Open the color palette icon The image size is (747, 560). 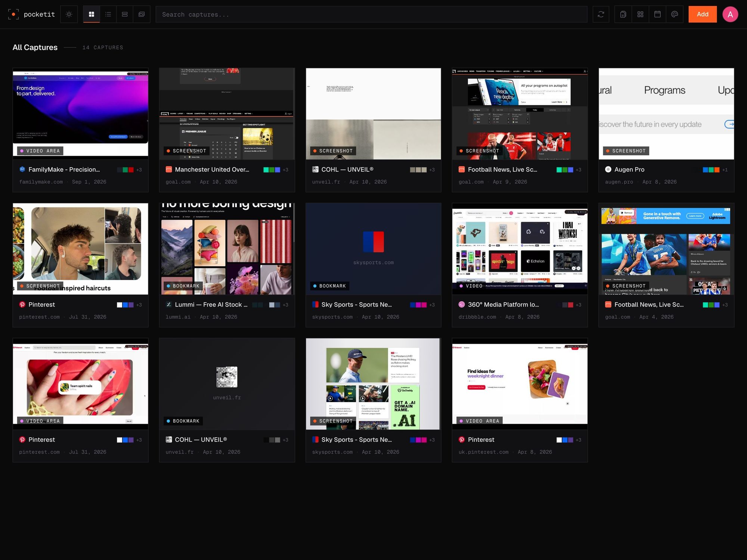point(675,14)
